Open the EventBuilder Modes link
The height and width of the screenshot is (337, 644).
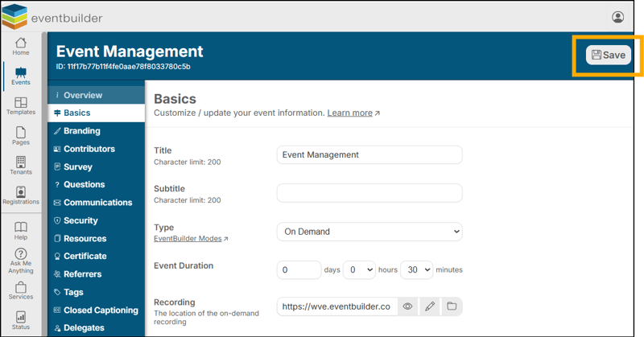(x=191, y=239)
